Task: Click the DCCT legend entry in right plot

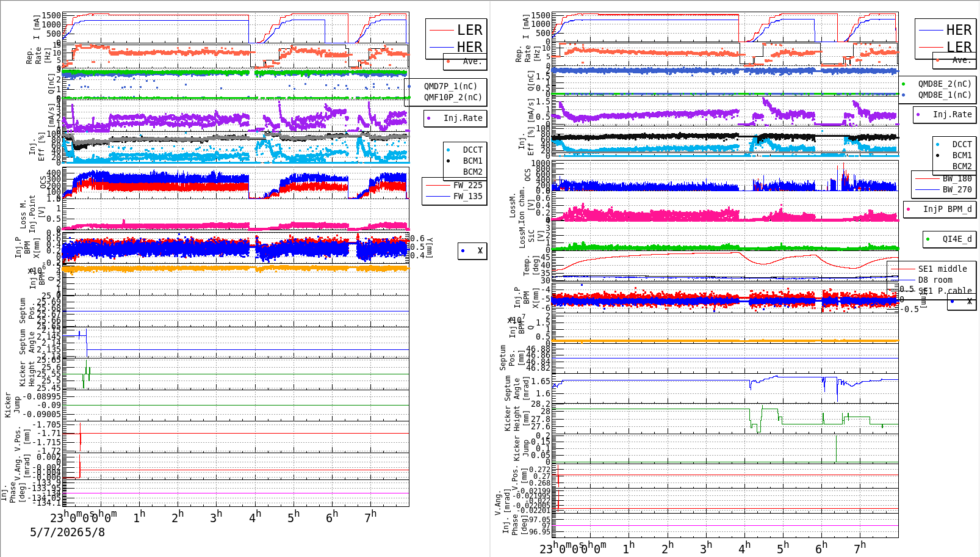Action: pyautogui.click(x=962, y=145)
